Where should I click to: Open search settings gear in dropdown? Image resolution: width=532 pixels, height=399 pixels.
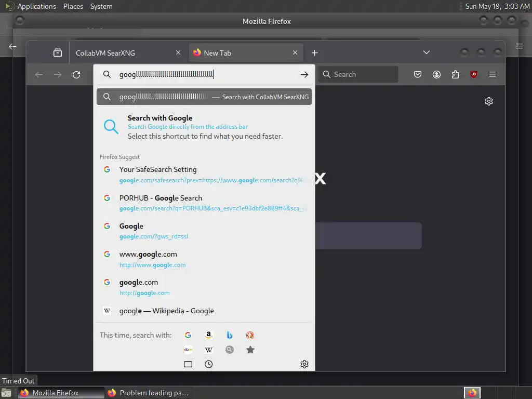coord(304,364)
